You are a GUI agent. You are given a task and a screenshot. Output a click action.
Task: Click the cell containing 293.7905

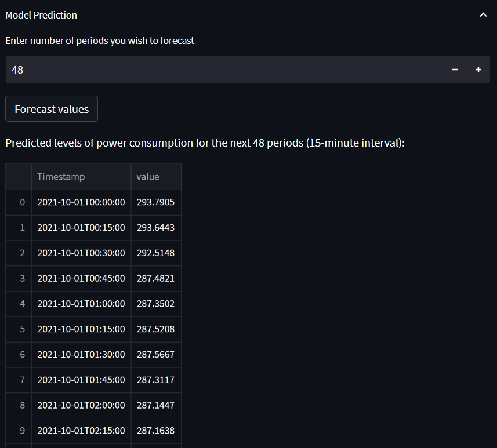pyautogui.click(x=156, y=202)
